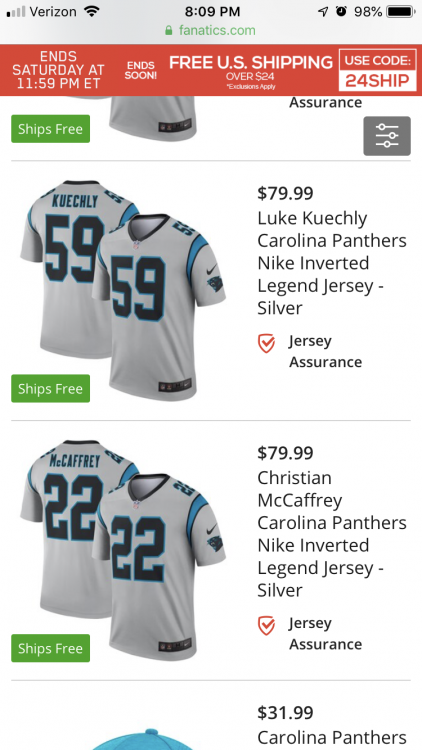Screen dimensions: 422x750
Task: Open Luke Kuechly Inverted Legend Jersey title
Action: pyautogui.click(x=332, y=263)
